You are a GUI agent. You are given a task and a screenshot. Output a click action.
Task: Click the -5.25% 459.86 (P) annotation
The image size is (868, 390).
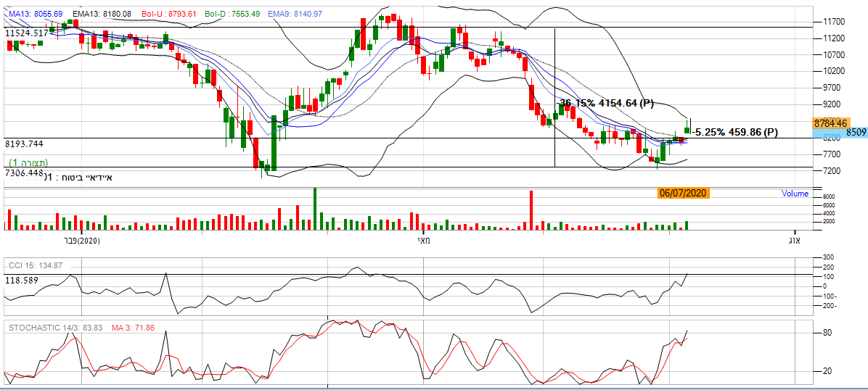tap(736, 133)
